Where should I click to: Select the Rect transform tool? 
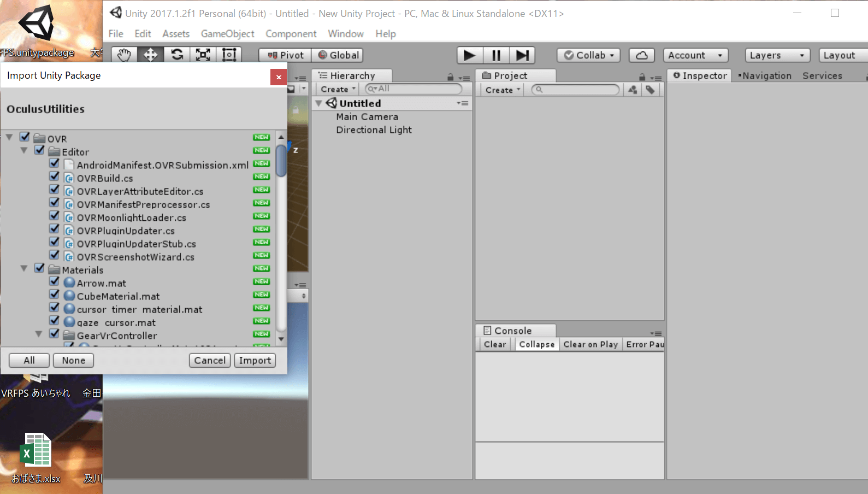coord(229,55)
